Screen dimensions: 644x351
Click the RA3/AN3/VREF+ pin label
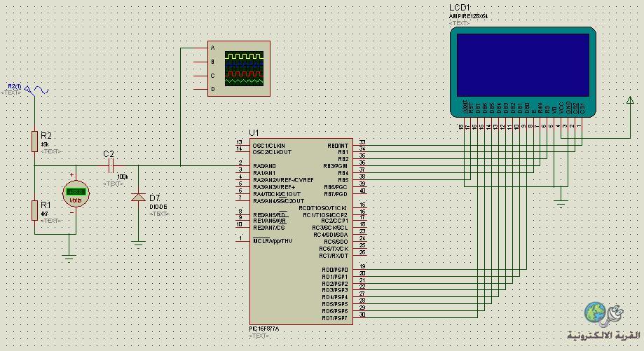click(274, 187)
